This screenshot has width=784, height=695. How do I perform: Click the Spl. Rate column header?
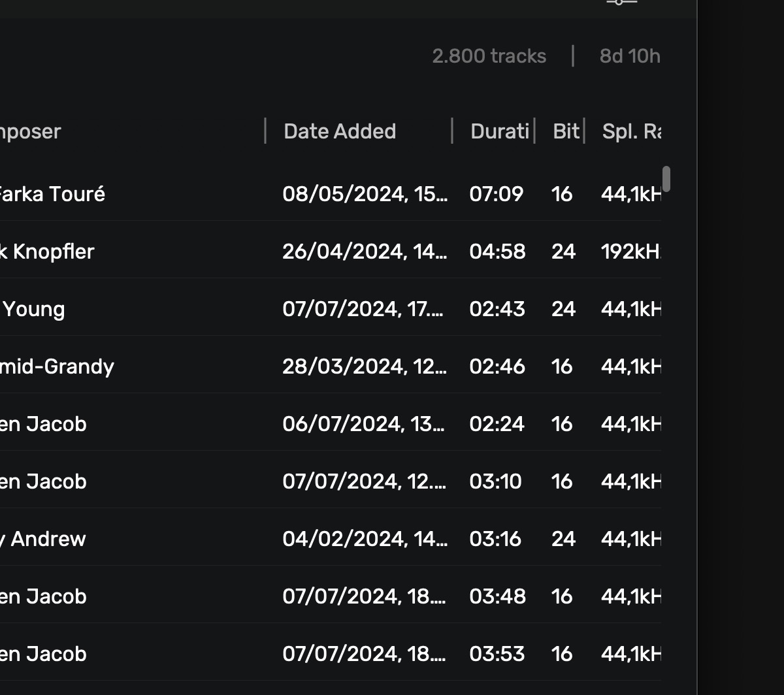coord(631,131)
